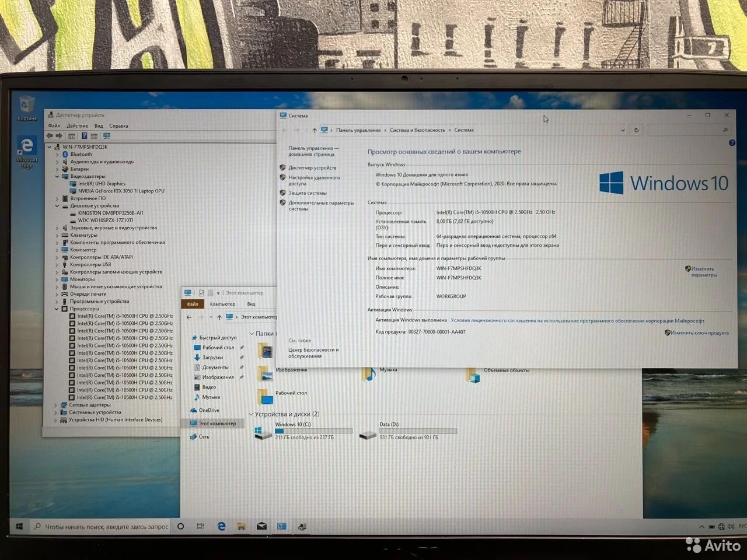Collapse the Дисковые устройства category
Screen dimensions: 747x560
(x=57, y=206)
